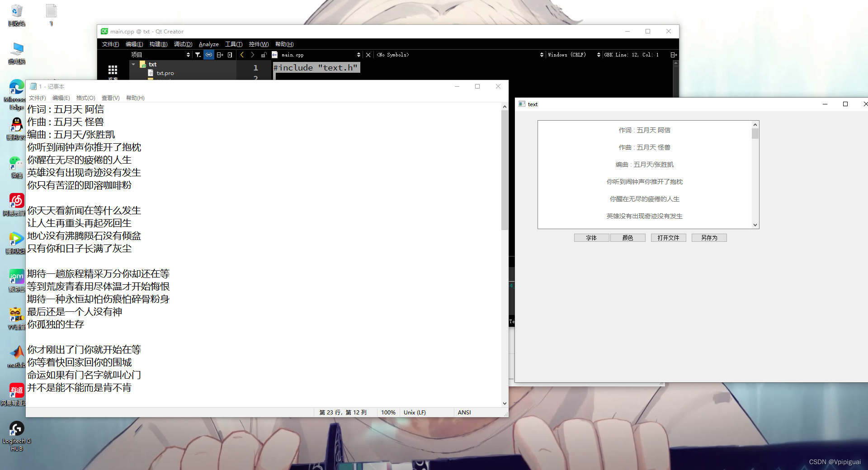Launch Tencent QQ from desktop
Viewport: 868px width, 470px height.
tap(16, 129)
